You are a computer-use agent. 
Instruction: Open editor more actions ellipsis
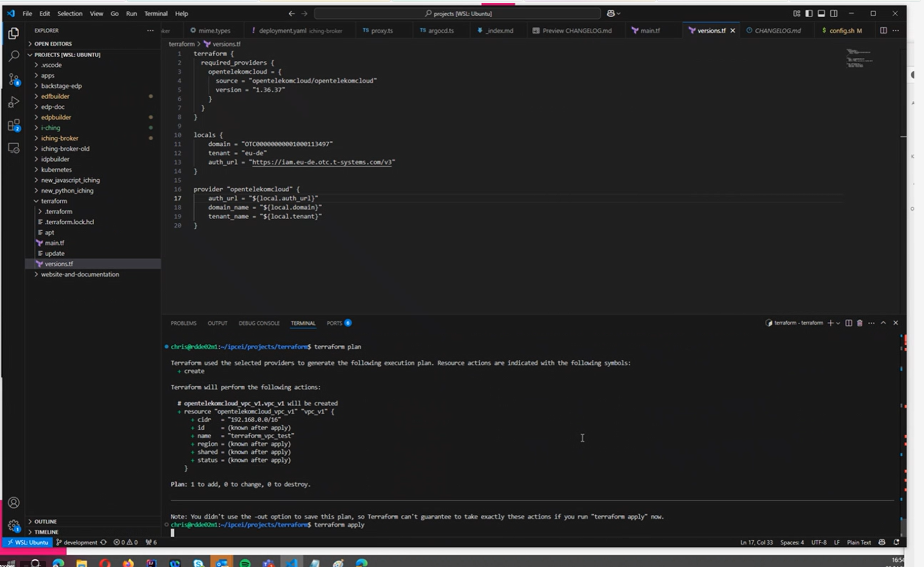coord(896,30)
